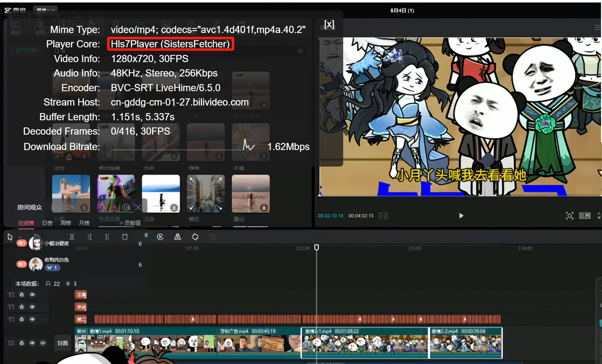The width and height of the screenshot is (602, 364).
Task: Hide the middle text track
Action: [x=32, y=307]
